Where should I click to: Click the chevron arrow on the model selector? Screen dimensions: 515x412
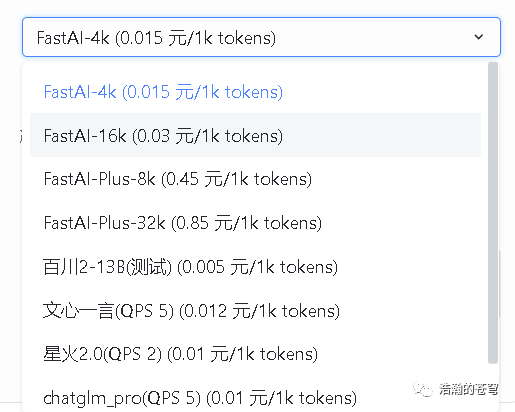point(479,37)
